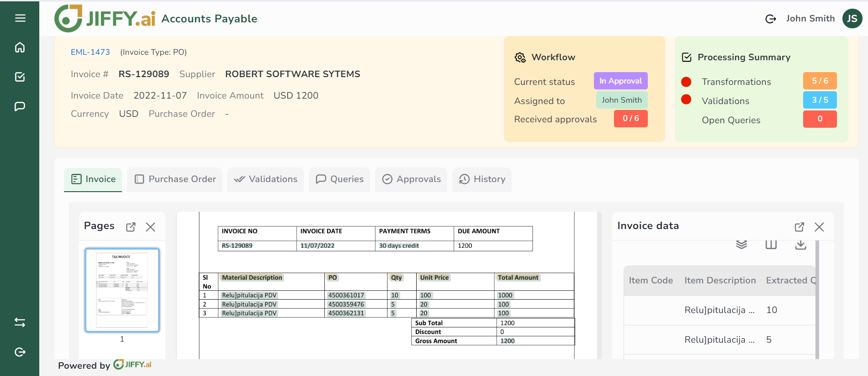This screenshot has height=376, width=868.
Task: Open the hamburger menu in sidebar
Action: click(20, 18)
